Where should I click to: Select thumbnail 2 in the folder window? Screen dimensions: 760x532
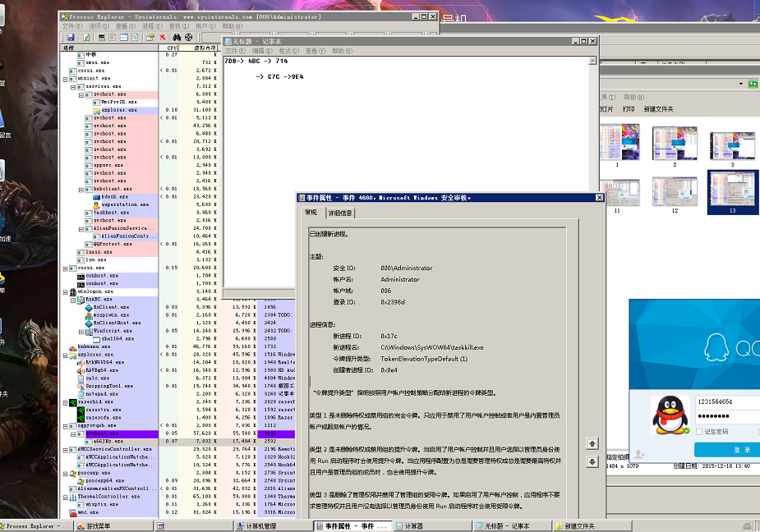tap(675, 146)
